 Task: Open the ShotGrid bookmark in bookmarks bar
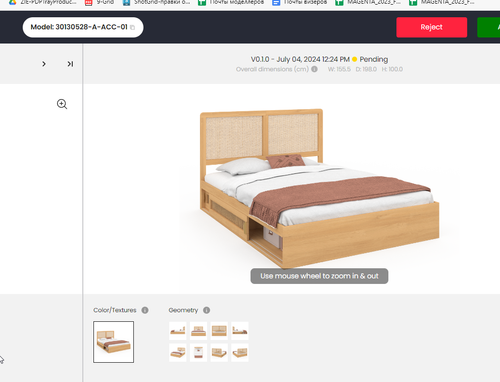click(156, 2)
